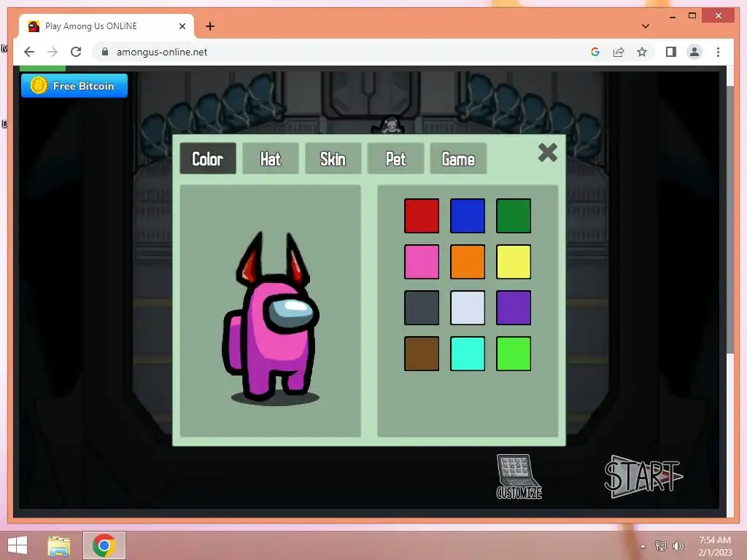This screenshot has width=747, height=560.
Task: Click the Google icon in address bar
Action: coord(595,52)
